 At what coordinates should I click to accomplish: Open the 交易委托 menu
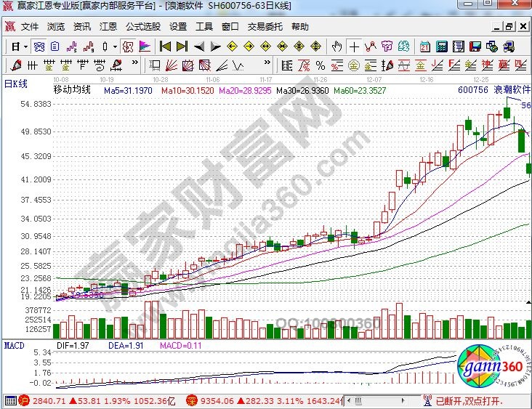265,27
